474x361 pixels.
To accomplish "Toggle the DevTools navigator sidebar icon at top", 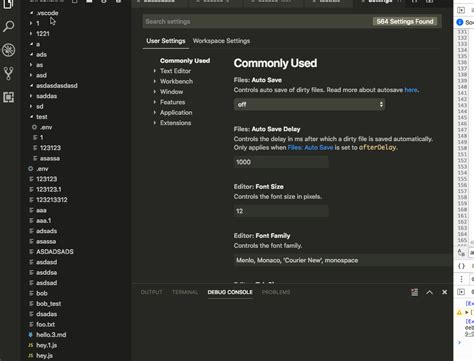I will [461, 10].
